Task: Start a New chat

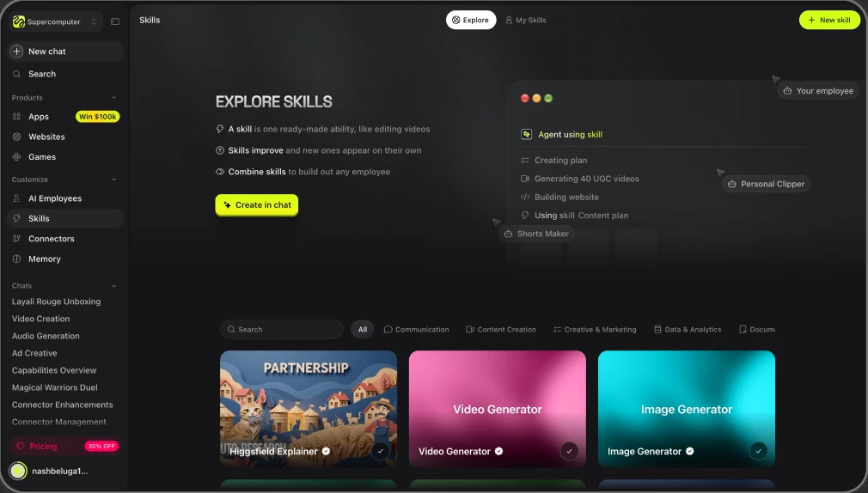Action: pyautogui.click(x=65, y=52)
